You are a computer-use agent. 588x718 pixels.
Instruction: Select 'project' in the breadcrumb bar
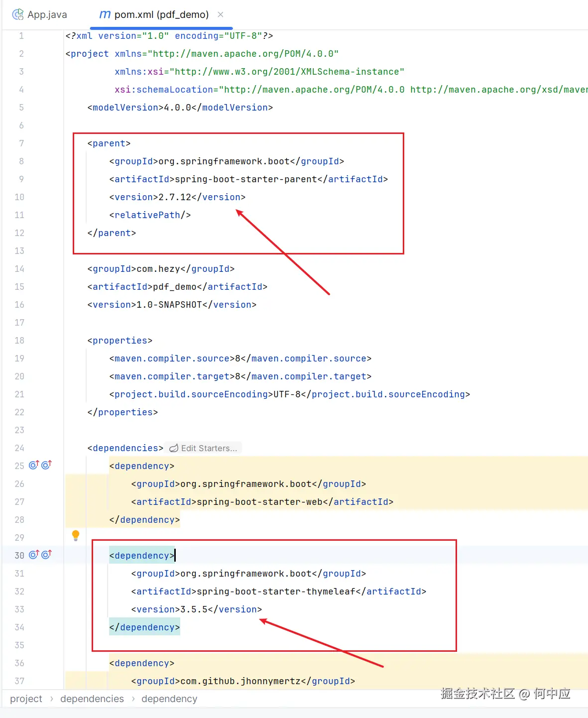26,699
